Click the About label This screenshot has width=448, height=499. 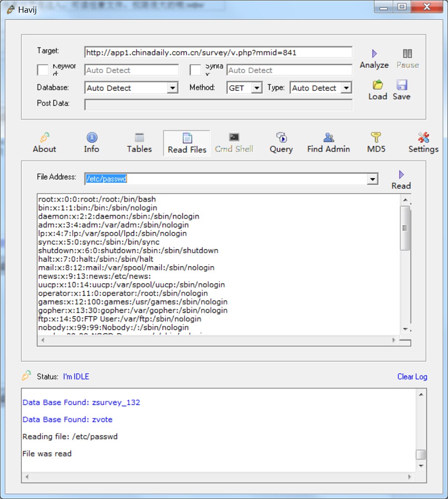point(45,149)
